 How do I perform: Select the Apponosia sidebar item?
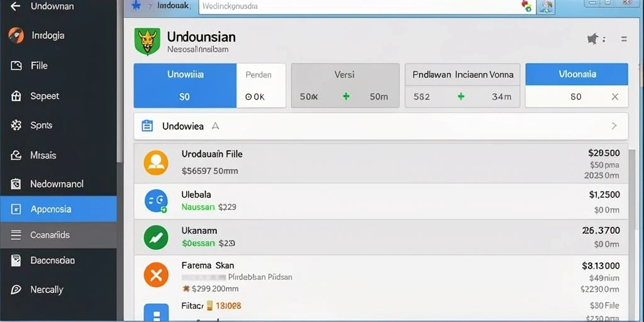pyautogui.click(x=58, y=209)
